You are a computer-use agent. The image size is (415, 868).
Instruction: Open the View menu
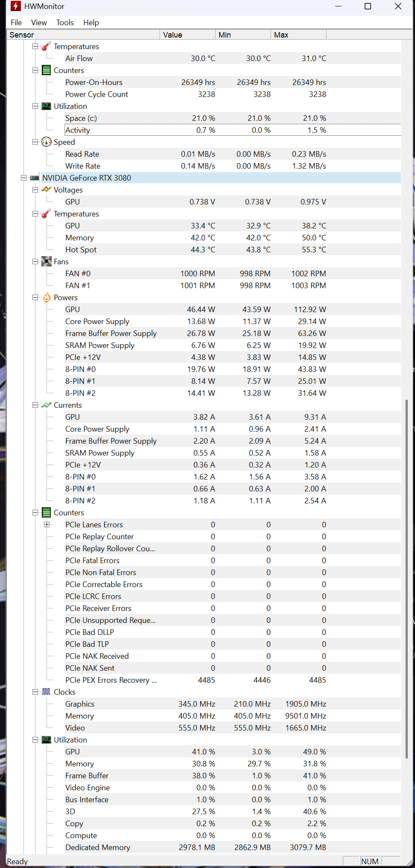click(39, 23)
